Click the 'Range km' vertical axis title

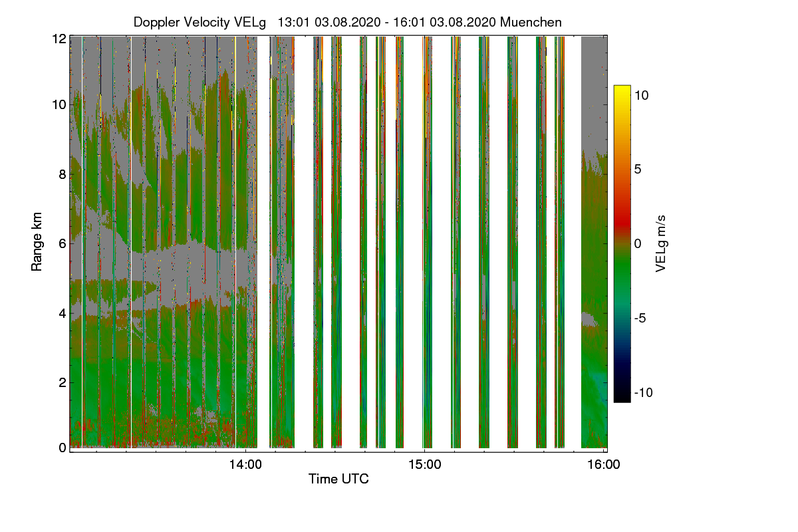(x=37, y=243)
